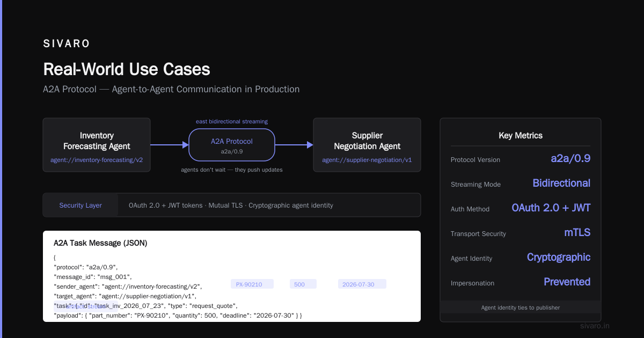
Task: Open the agent://supplier-negotiation/v1 address in diagram
Action: pyautogui.click(x=367, y=160)
